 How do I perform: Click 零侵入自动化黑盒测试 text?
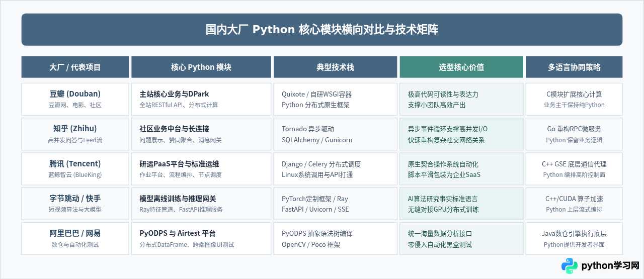point(440,245)
